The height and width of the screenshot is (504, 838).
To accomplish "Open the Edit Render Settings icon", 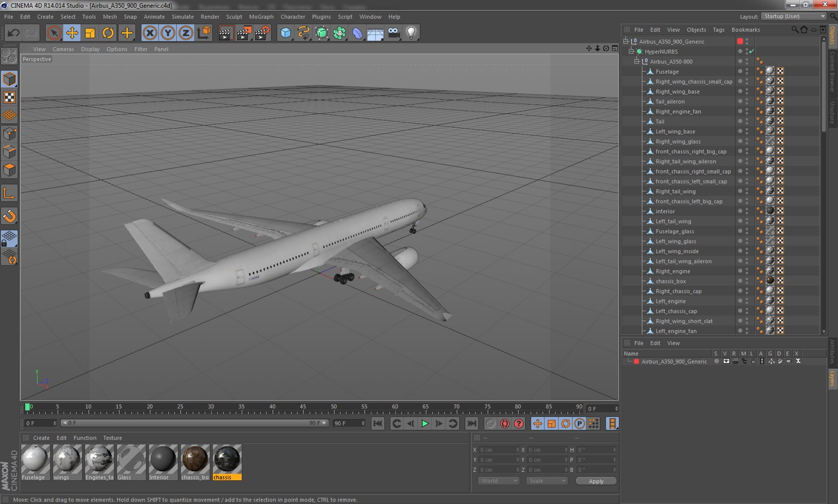I will 263,33.
